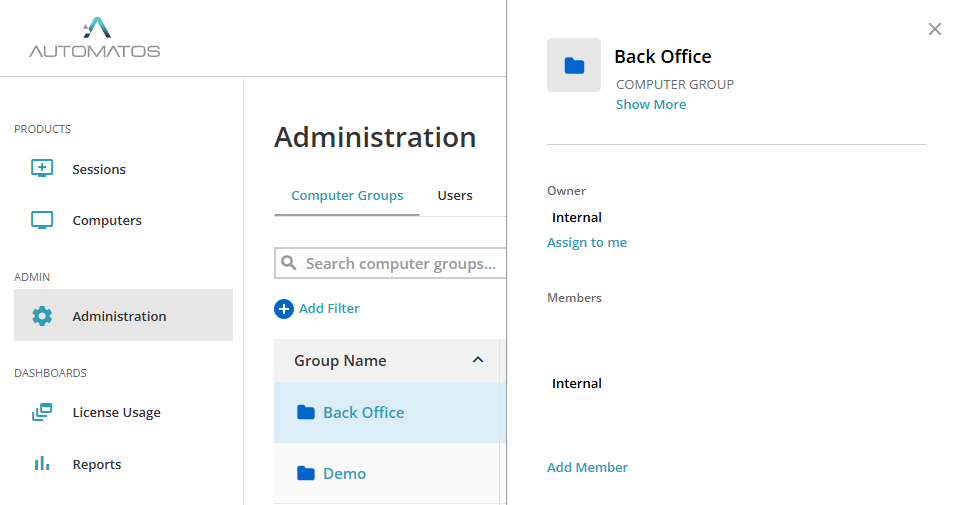Click the search magnifier icon

290,263
